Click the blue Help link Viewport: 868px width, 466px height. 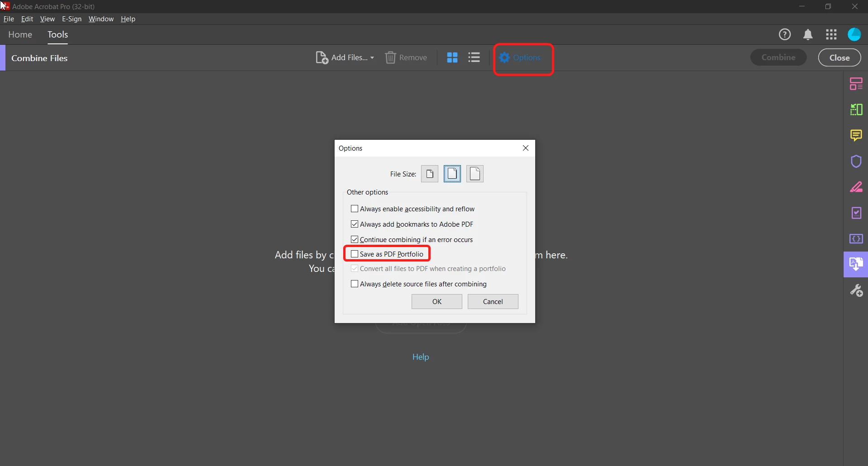click(x=421, y=357)
